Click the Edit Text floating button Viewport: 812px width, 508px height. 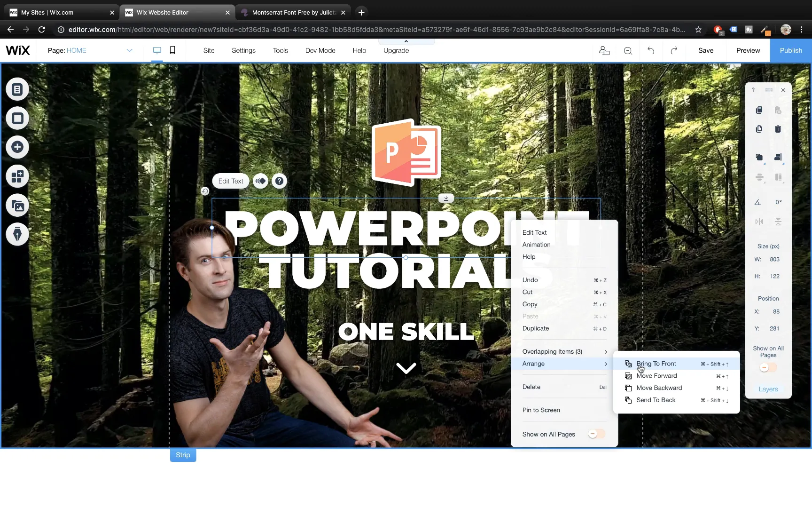coord(231,181)
